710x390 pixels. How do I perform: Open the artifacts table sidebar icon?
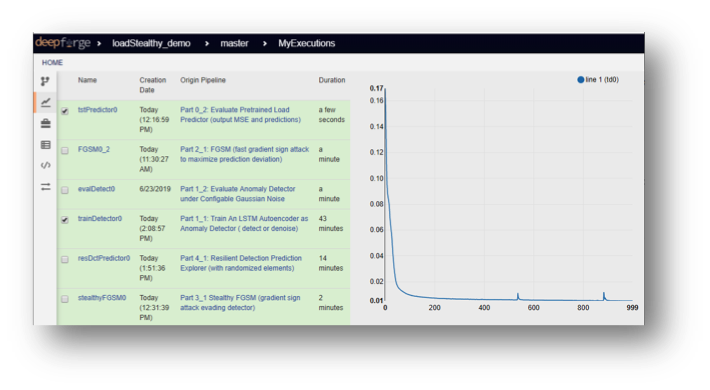coord(46,144)
